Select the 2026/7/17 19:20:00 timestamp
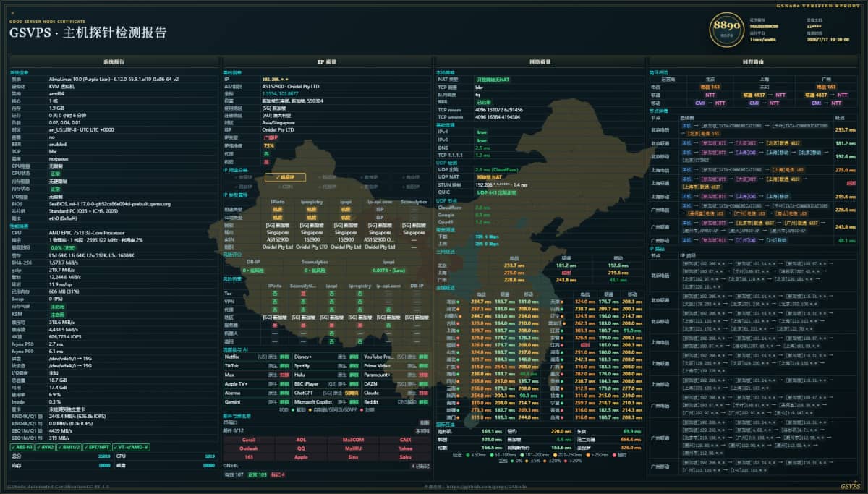868x494 pixels. (828, 40)
